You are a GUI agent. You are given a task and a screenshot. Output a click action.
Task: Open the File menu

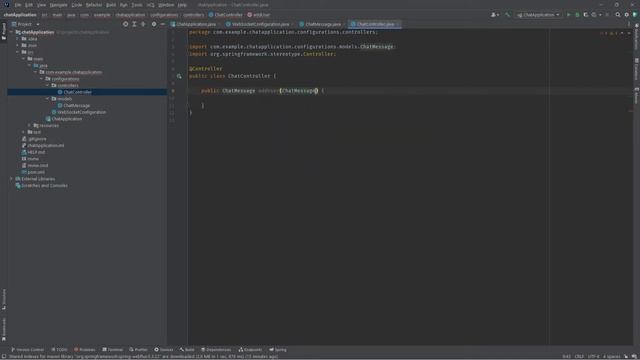point(18,5)
